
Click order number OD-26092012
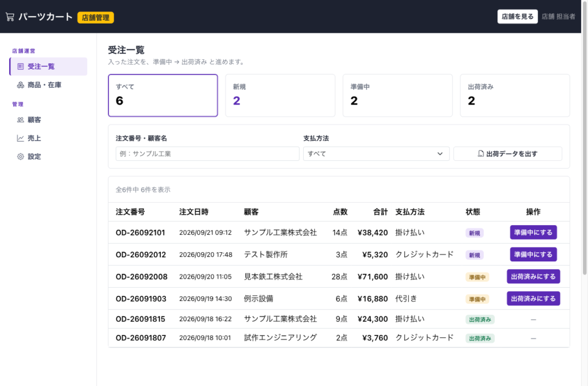click(x=141, y=254)
